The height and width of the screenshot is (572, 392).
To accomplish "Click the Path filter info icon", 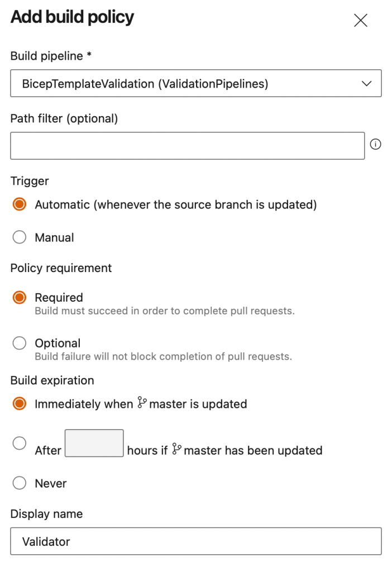I will [x=376, y=145].
